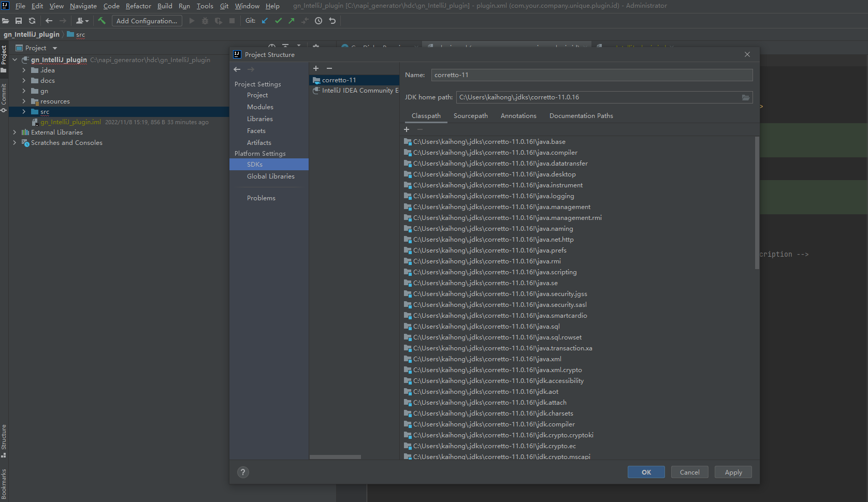Click the Git Push arrow icon
Image resolution: width=868 pixels, height=502 pixels.
coord(292,21)
